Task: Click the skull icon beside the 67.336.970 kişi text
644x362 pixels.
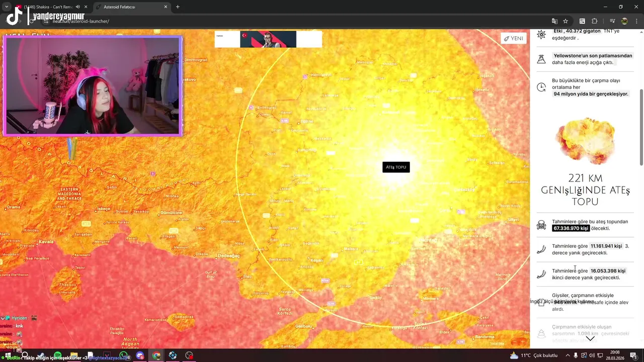Action: pyautogui.click(x=541, y=225)
